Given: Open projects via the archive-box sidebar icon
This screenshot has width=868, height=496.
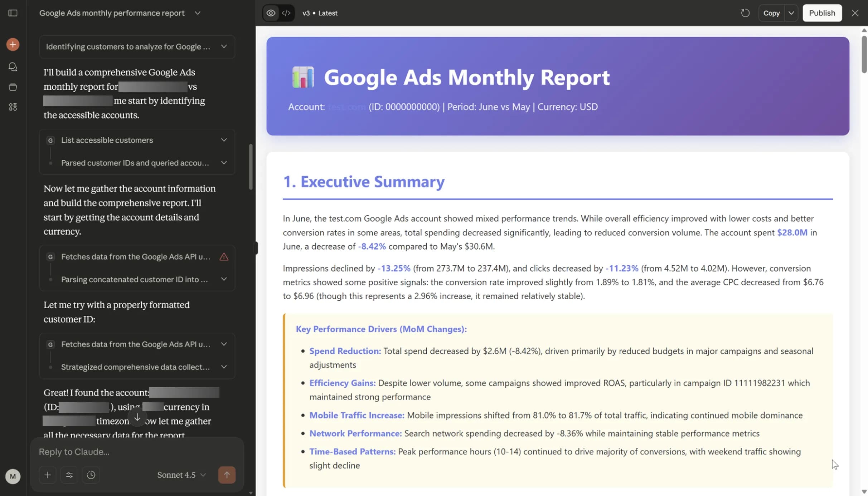Looking at the screenshot, I should tap(13, 87).
